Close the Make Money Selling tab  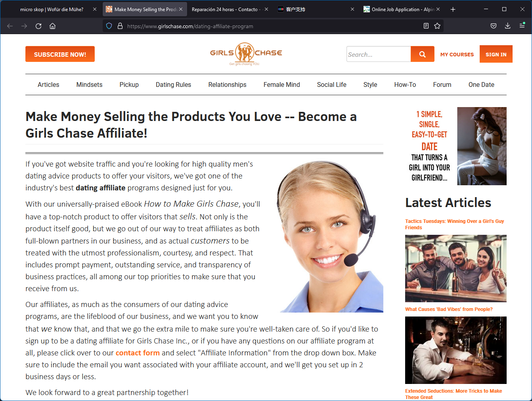(x=181, y=9)
